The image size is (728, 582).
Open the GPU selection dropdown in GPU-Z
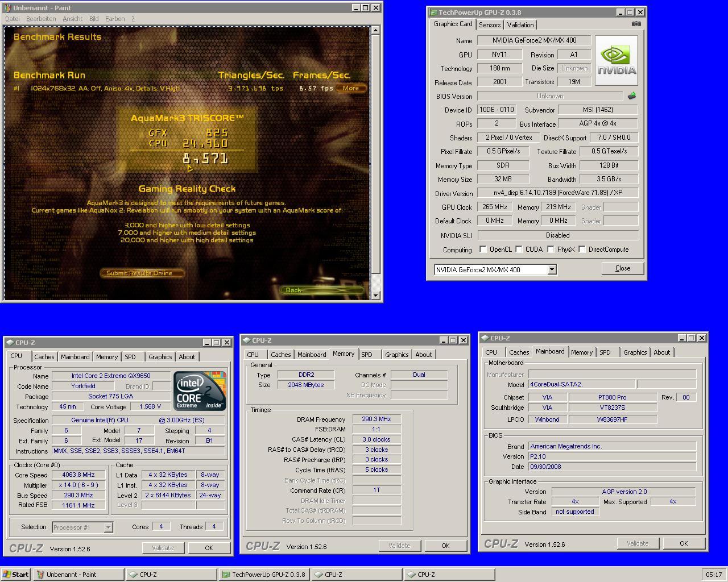tap(552, 269)
